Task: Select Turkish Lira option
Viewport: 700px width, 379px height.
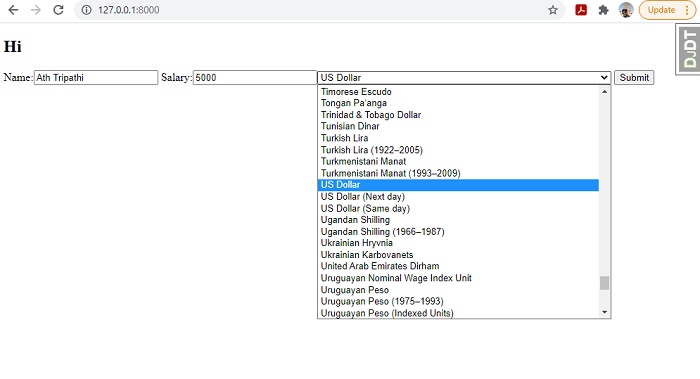Action: (458, 138)
